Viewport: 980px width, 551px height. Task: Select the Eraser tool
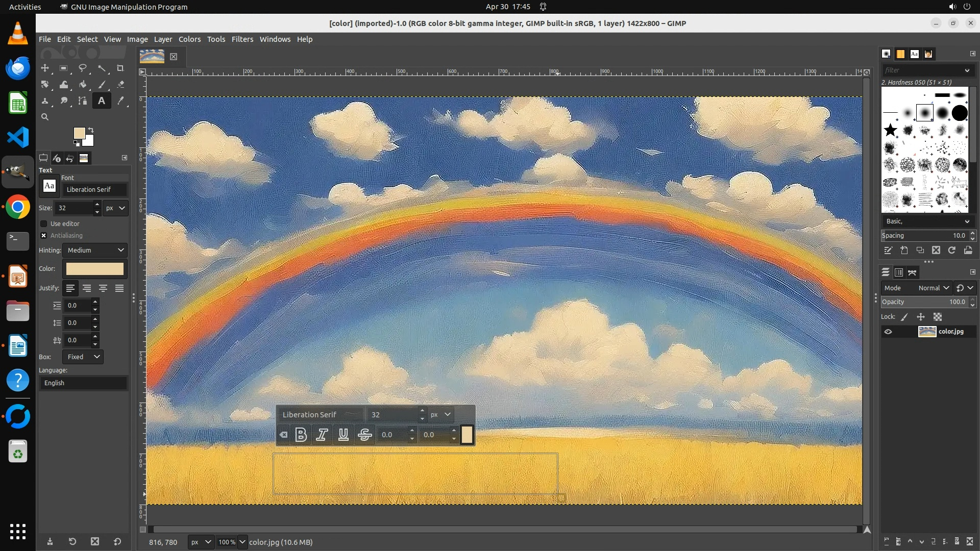[x=120, y=85]
